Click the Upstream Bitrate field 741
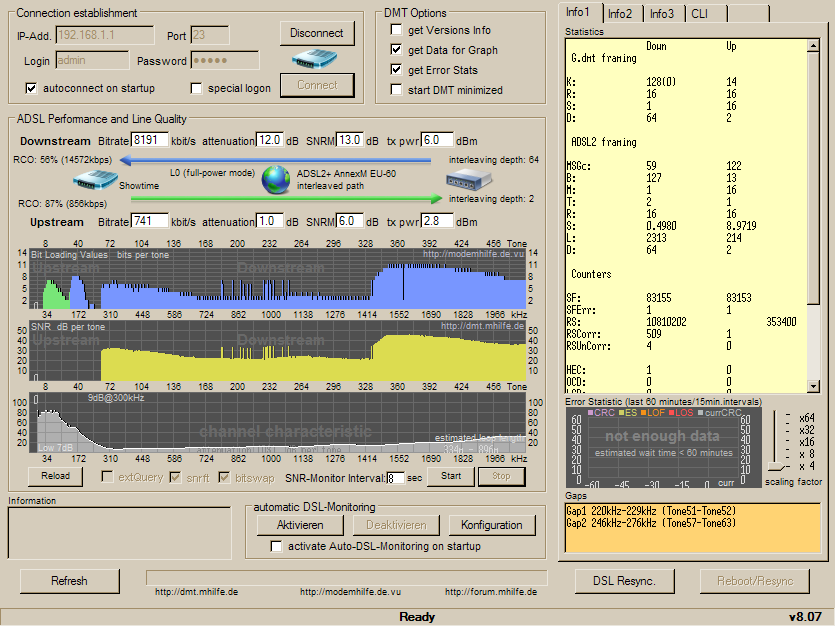This screenshot has height=626, width=835. (x=150, y=221)
